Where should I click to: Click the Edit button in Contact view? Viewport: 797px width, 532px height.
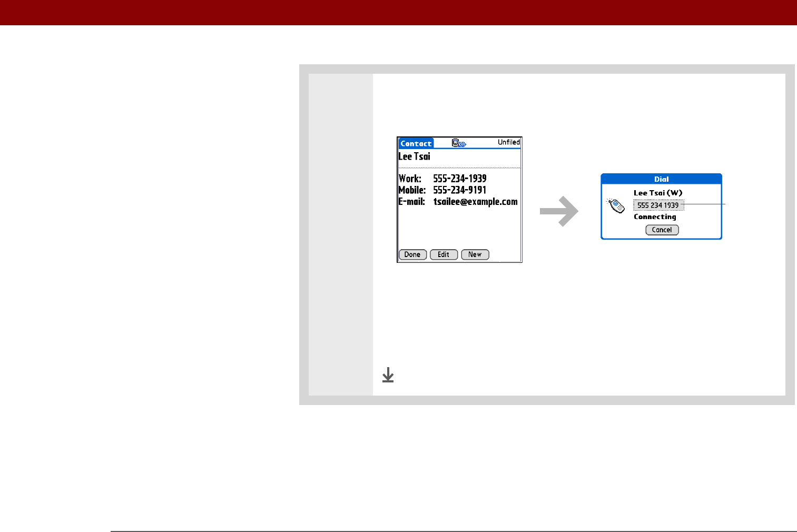[444, 254]
